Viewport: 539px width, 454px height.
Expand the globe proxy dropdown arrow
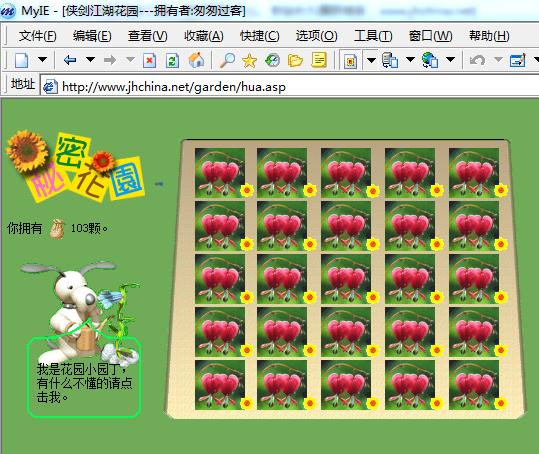pyautogui.click(x=451, y=59)
